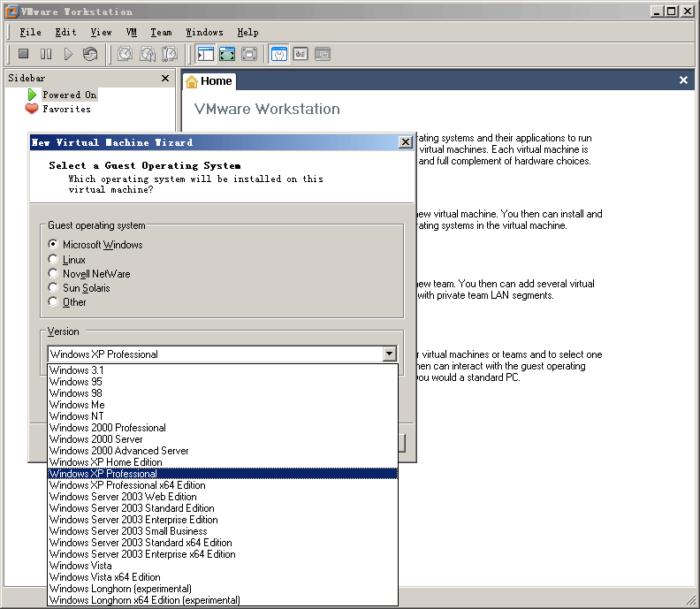The image size is (700, 609).
Task: Collapse the Version dropdown using its arrow
Action: 389,354
